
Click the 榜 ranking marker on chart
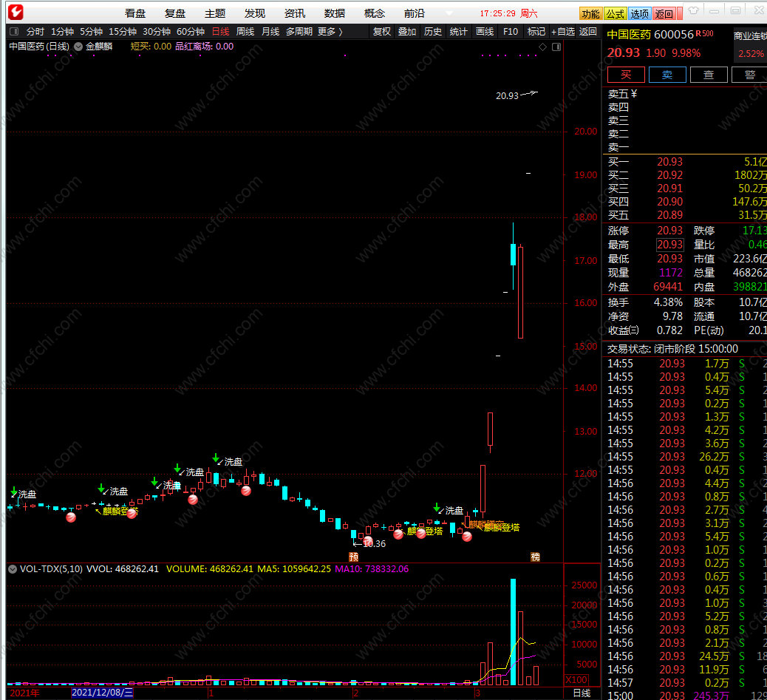point(535,557)
